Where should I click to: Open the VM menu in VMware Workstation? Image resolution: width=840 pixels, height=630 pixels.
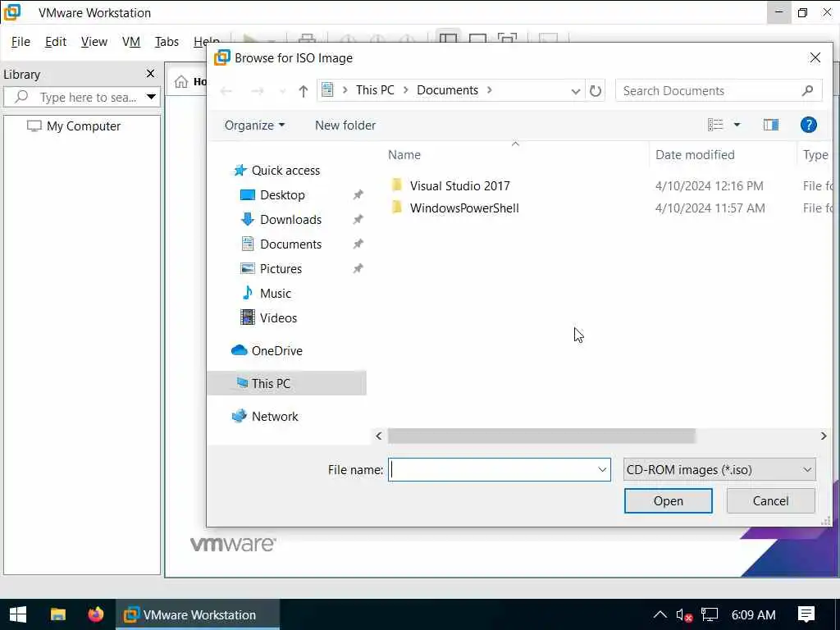click(x=131, y=42)
